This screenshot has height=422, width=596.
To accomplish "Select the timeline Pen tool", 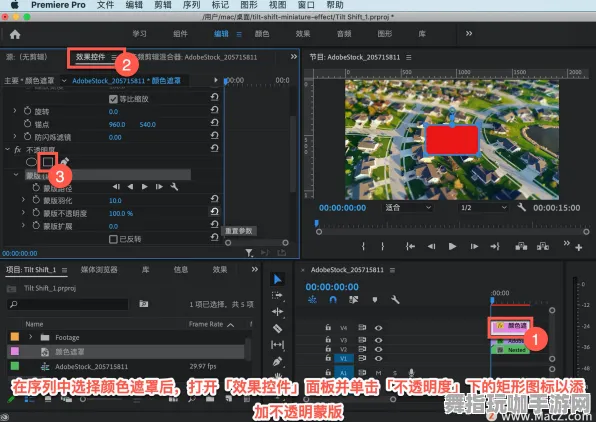I will (277, 361).
